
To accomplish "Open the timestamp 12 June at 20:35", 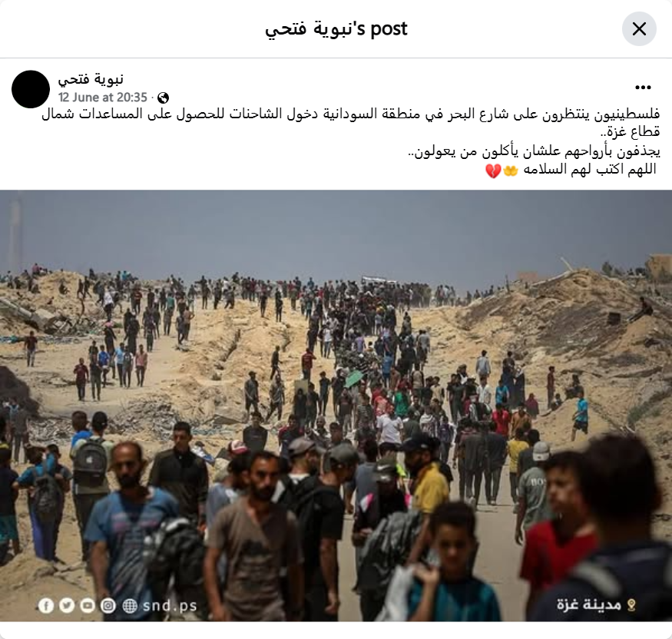I will click(102, 98).
